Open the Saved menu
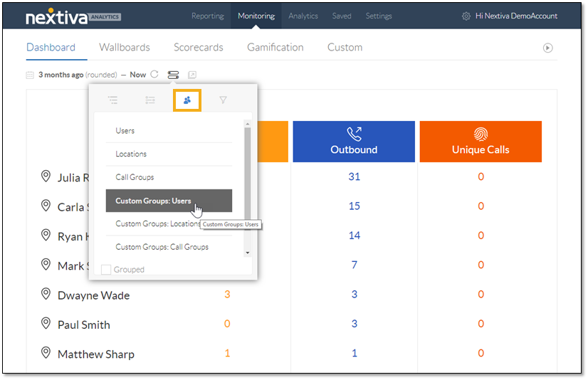 342,16
